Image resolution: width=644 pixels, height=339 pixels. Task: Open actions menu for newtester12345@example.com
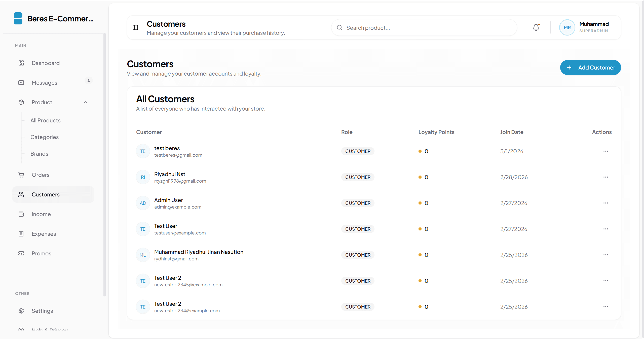[606, 281]
